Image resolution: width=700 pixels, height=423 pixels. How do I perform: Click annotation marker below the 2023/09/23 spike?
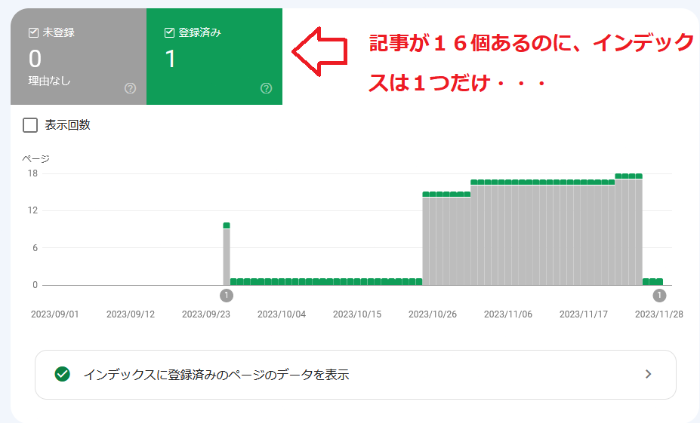(x=226, y=295)
